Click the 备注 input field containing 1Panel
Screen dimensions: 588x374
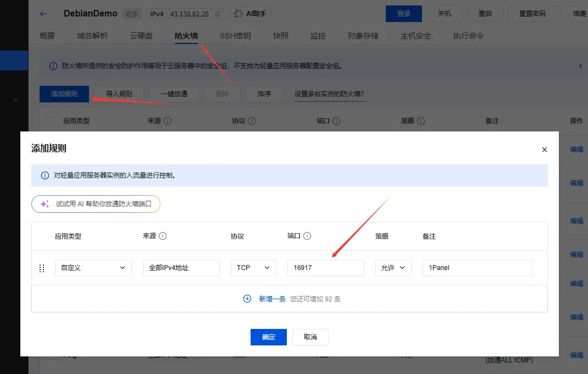476,268
